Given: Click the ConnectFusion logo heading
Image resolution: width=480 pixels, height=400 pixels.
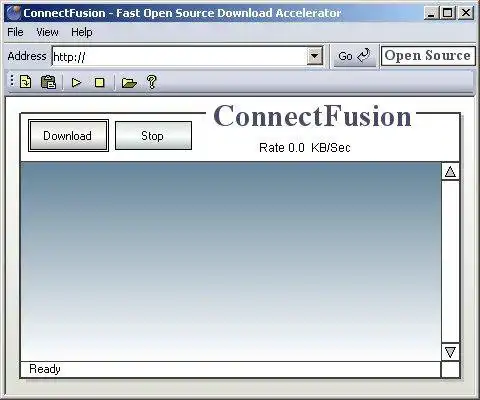Looking at the screenshot, I should pyautogui.click(x=312, y=116).
